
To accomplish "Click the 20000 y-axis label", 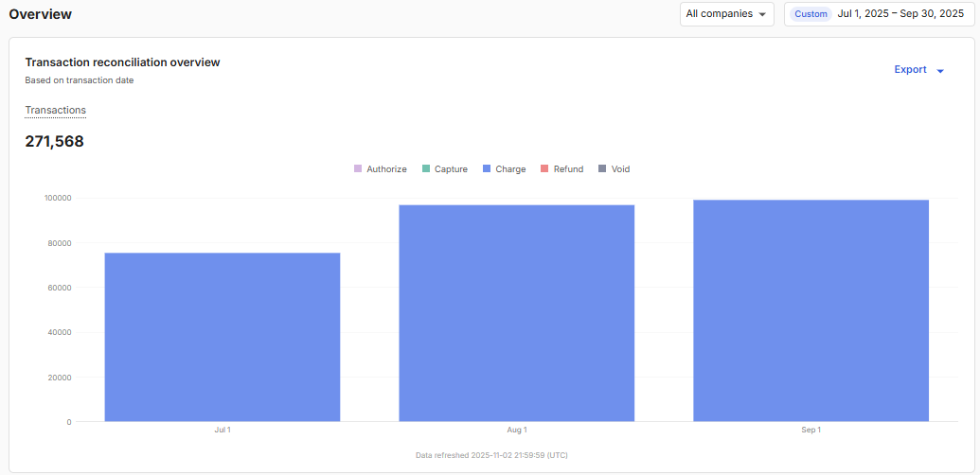I will point(60,378).
